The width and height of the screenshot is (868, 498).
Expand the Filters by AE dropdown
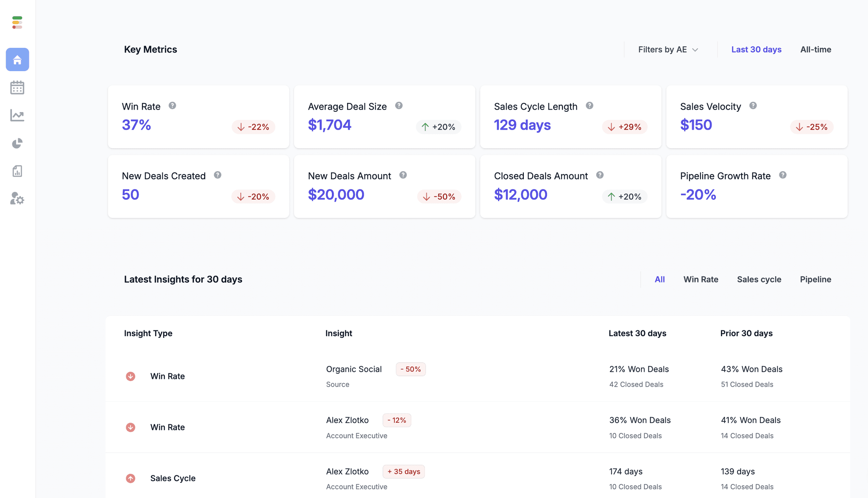click(x=668, y=50)
